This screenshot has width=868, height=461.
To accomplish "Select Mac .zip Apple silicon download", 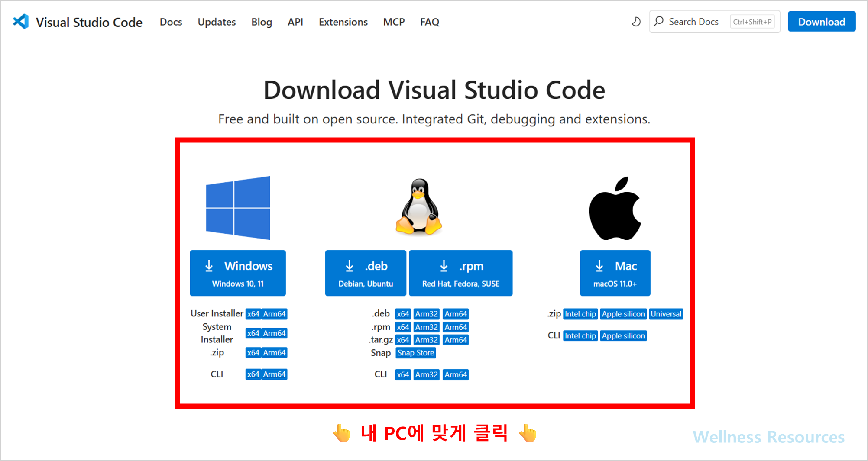I will (x=623, y=314).
